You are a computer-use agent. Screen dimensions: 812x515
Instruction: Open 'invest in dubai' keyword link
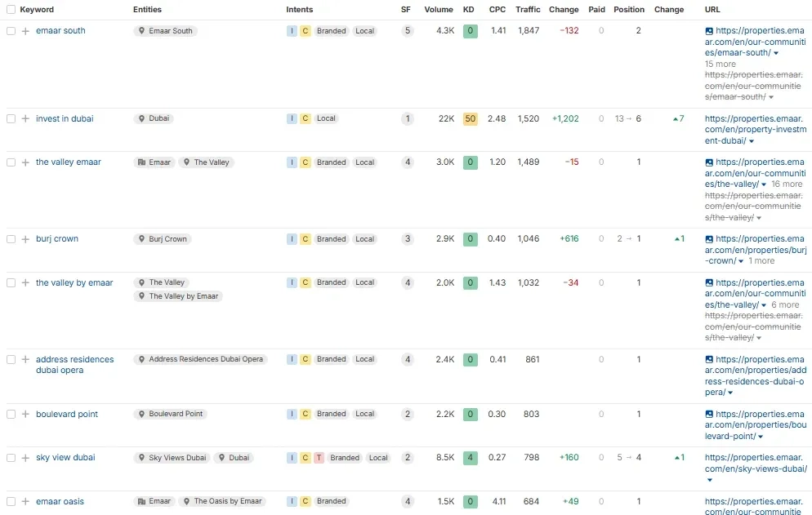pyautogui.click(x=65, y=118)
